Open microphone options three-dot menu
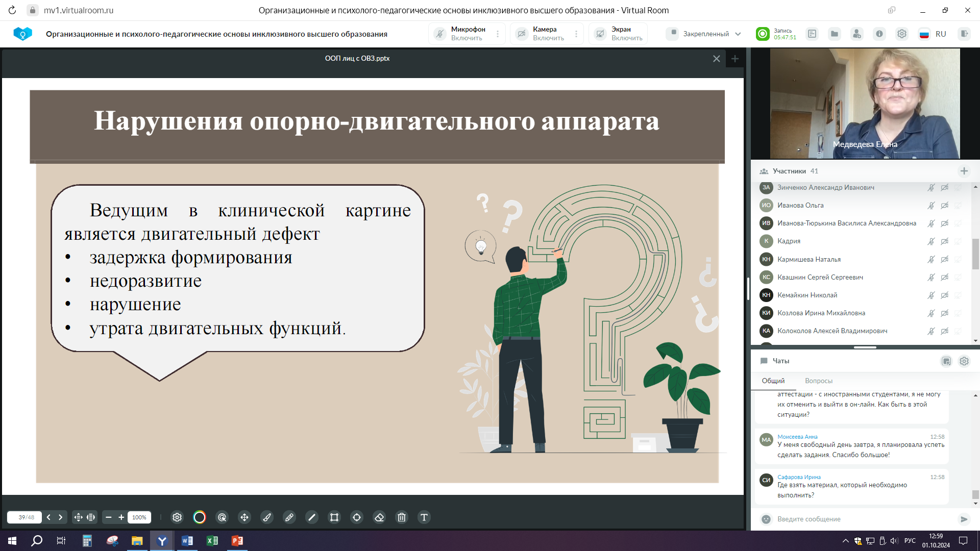 tap(498, 34)
